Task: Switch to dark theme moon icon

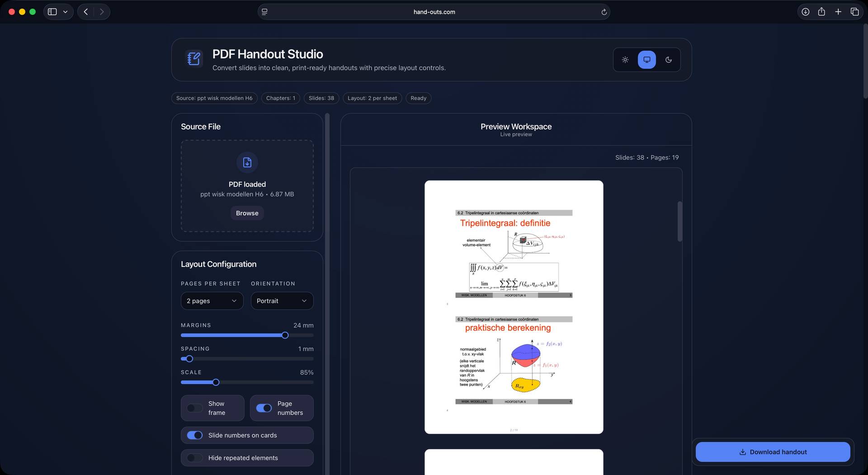Action: [x=669, y=60]
